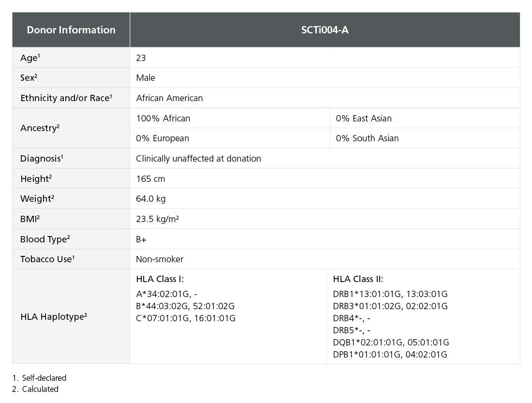The height and width of the screenshot is (403, 532).
Task: Click the 'DRB4*-, -' line
Action: click(x=352, y=318)
